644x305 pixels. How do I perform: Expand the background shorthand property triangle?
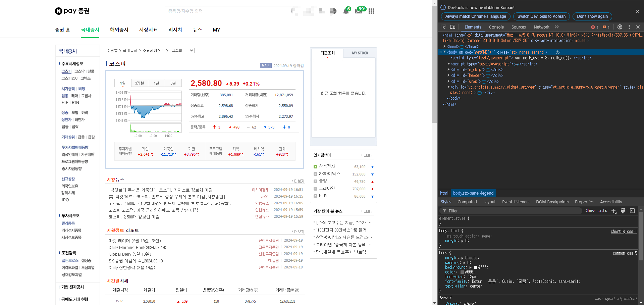(470, 267)
